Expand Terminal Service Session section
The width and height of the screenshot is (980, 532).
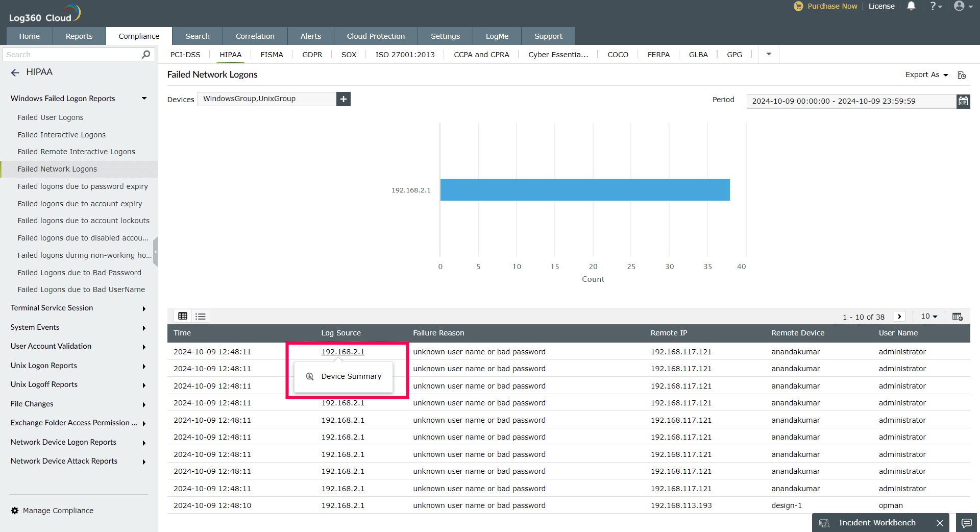pyautogui.click(x=144, y=308)
